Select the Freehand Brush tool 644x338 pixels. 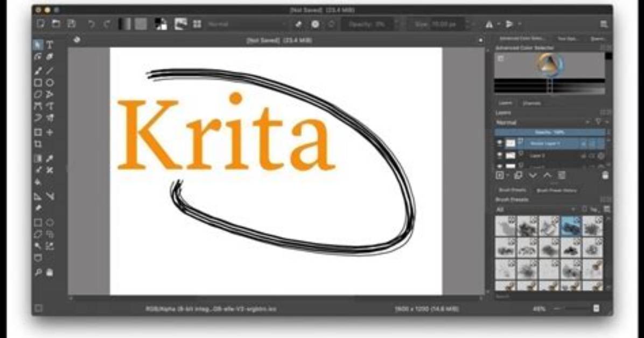38,71
